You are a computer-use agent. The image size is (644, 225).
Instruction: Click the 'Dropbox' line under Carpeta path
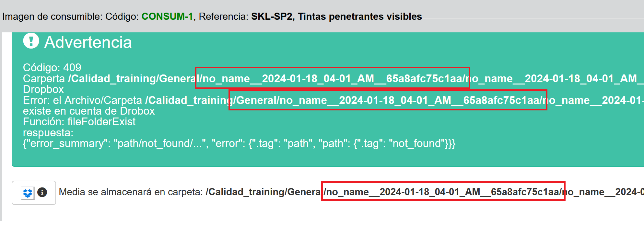click(x=43, y=89)
